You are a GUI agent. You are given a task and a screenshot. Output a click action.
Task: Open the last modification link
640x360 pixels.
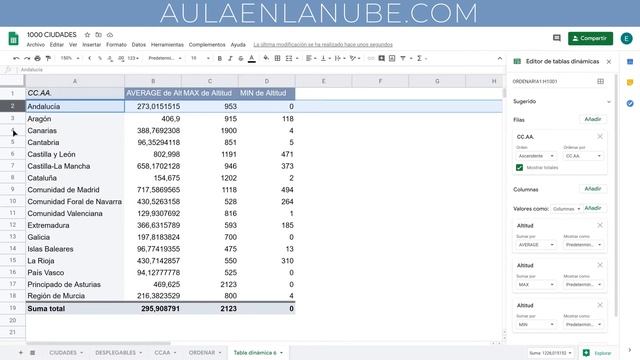323,44
